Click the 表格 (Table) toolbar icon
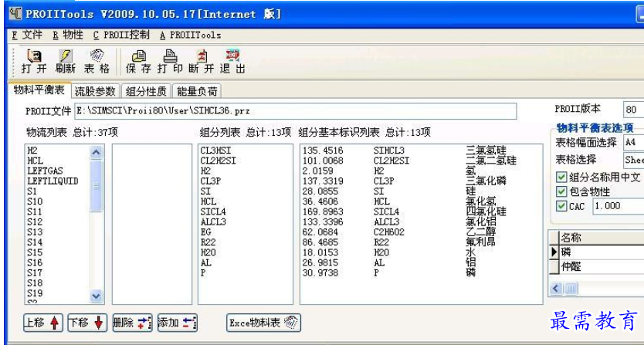The height and width of the screenshot is (345, 644). [x=97, y=62]
